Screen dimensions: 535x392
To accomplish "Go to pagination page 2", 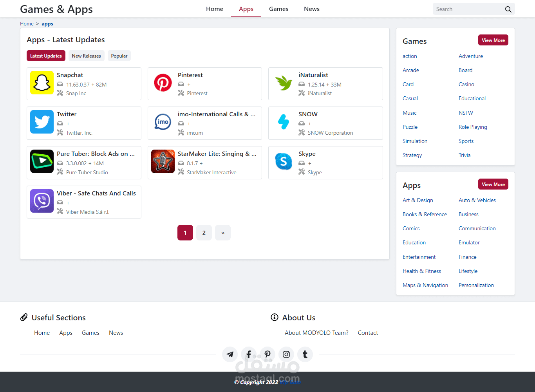I will [204, 233].
